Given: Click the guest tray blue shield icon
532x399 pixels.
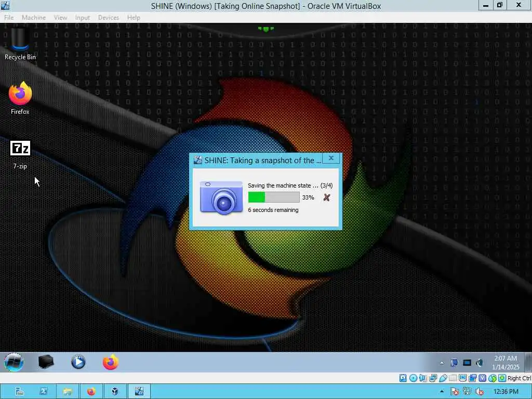Looking at the screenshot, I should 454,363.
